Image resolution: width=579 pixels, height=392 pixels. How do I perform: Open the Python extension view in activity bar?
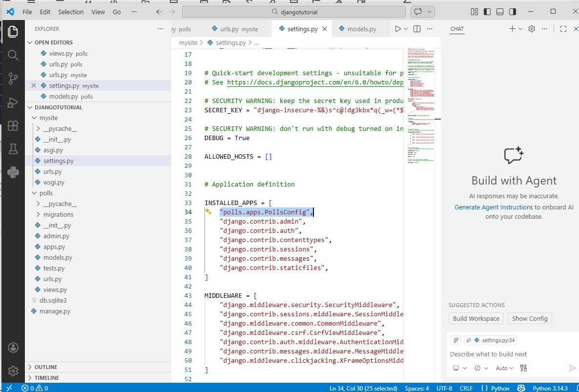pyautogui.click(x=13, y=172)
